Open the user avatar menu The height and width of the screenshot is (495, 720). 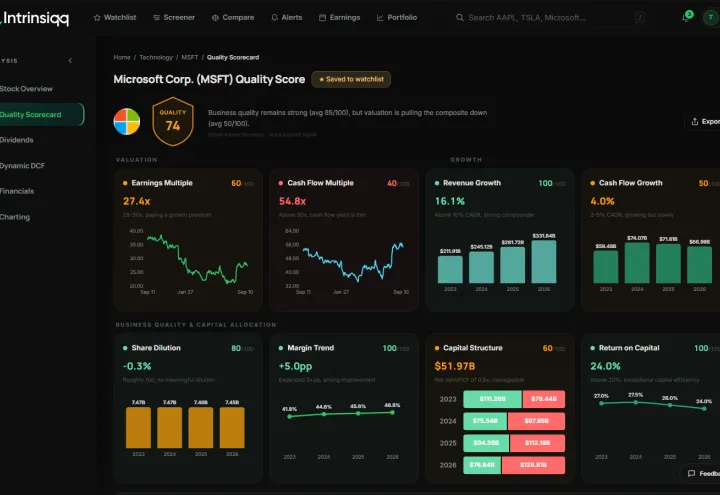711,17
